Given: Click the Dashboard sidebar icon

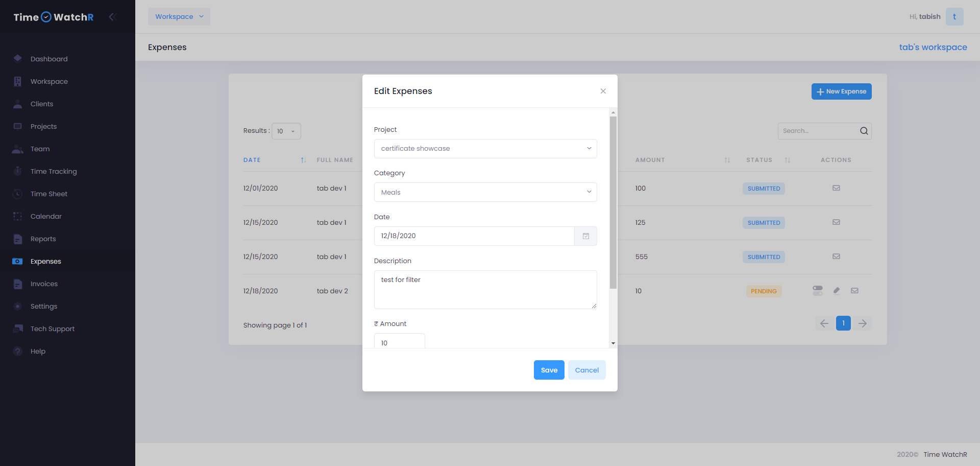Looking at the screenshot, I should pos(18,59).
